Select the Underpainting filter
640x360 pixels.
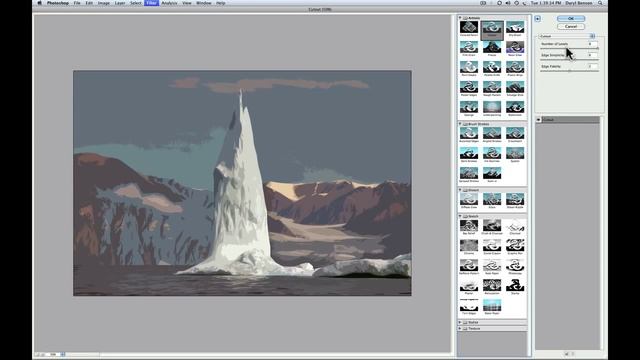tap(492, 107)
